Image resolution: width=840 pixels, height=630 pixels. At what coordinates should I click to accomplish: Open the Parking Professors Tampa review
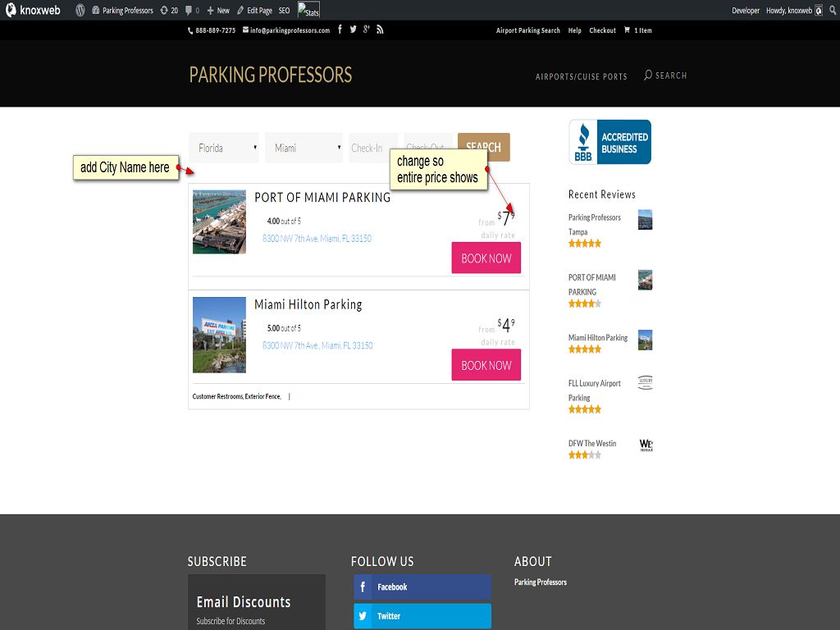pos(594,225)
